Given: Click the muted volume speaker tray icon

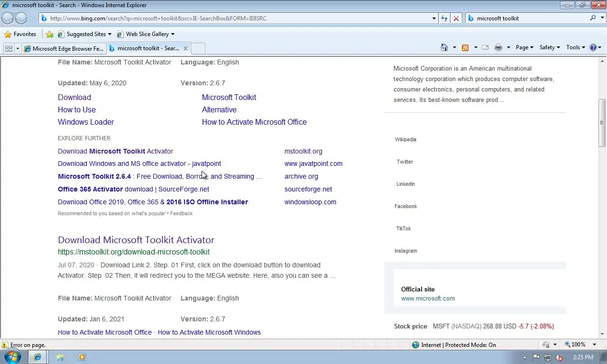Looking at the screenshot, I should pos(559,357).
